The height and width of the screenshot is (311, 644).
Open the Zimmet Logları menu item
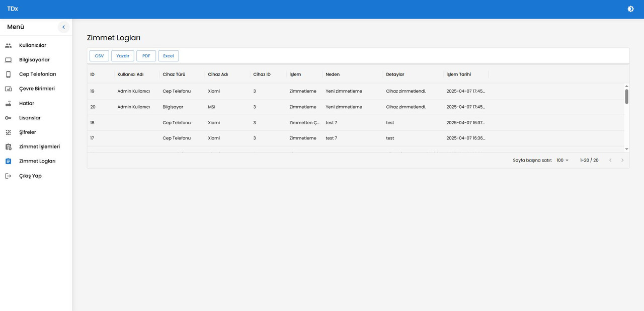[36, 162]
